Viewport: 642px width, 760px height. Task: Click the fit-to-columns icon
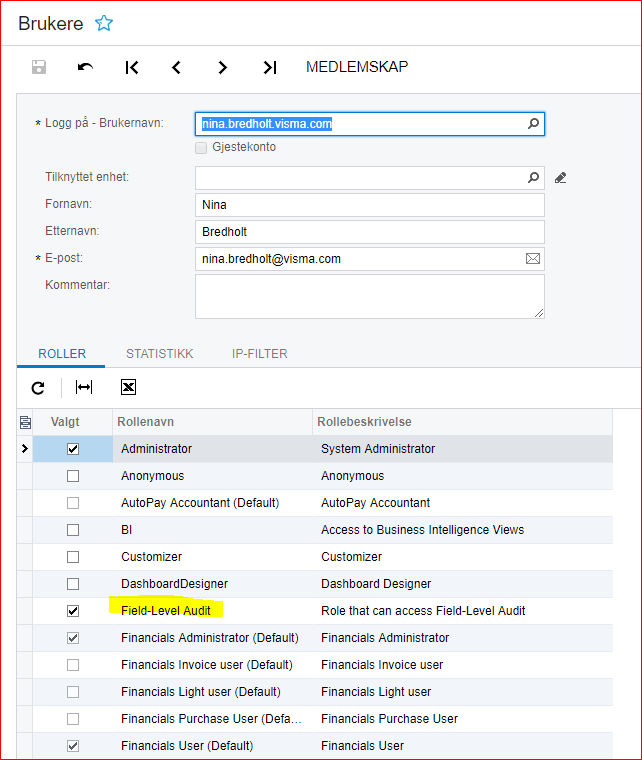click(x=84, y=387)
